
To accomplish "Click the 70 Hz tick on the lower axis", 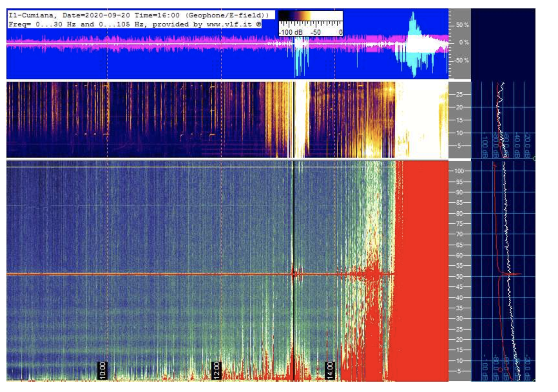I will coord(459,234).
